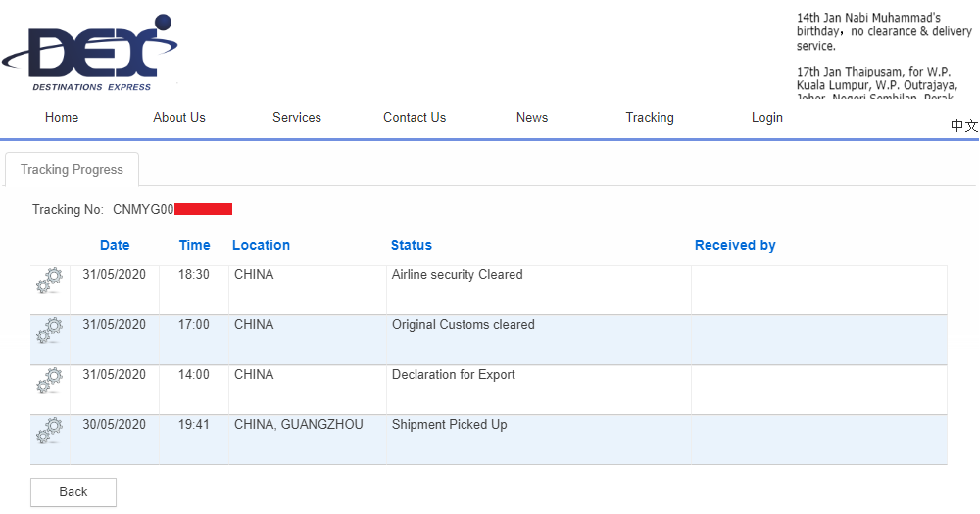
Task: Click the DEX Destinations Express logo
Action: tap(90, 54)
